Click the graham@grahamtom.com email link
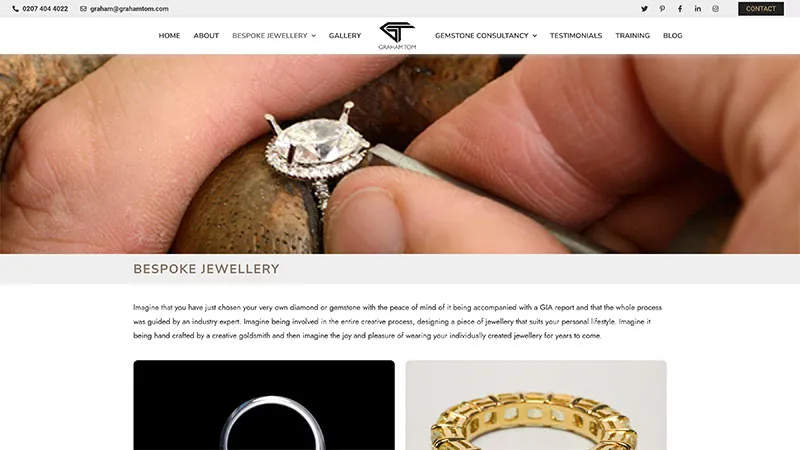The height and width of the screenshot is (450, 800). click(x=129, y=9)
